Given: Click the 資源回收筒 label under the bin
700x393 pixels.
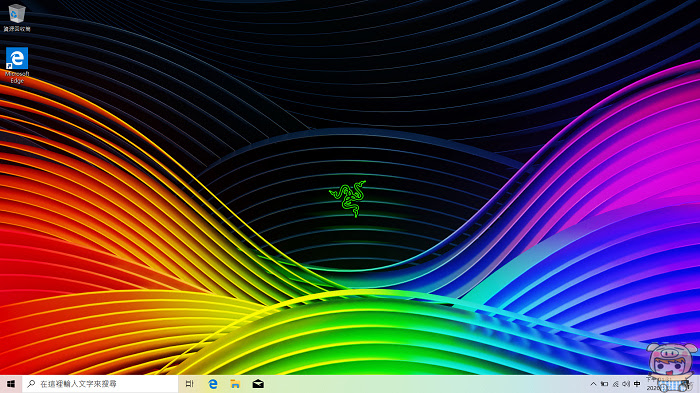Looking at the screenshot, I should pos(17,29).
